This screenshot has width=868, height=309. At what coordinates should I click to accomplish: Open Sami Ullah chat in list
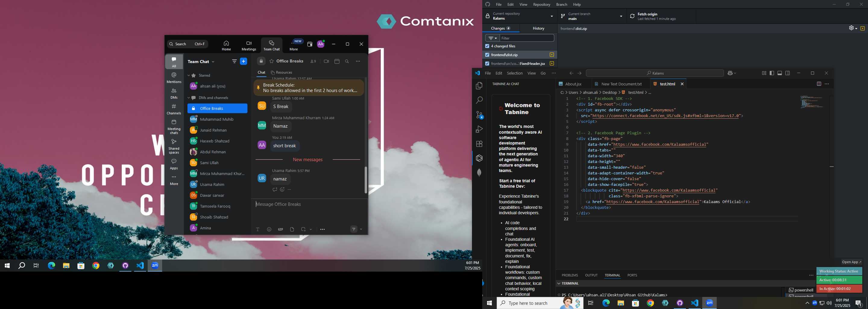pyautogui.click(x=217, y=163)
